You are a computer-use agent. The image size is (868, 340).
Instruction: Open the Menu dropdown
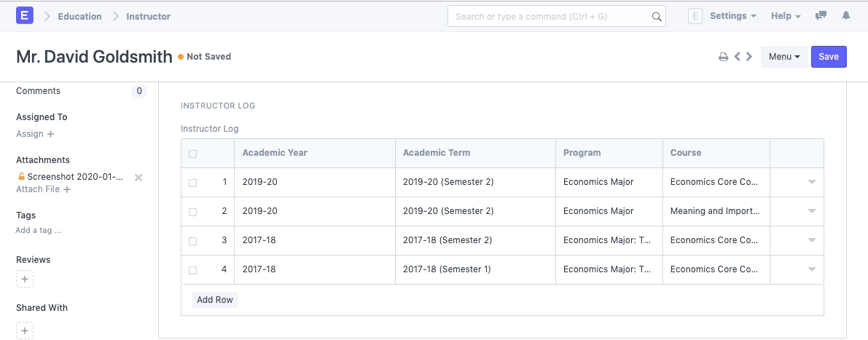click(783, 57)
